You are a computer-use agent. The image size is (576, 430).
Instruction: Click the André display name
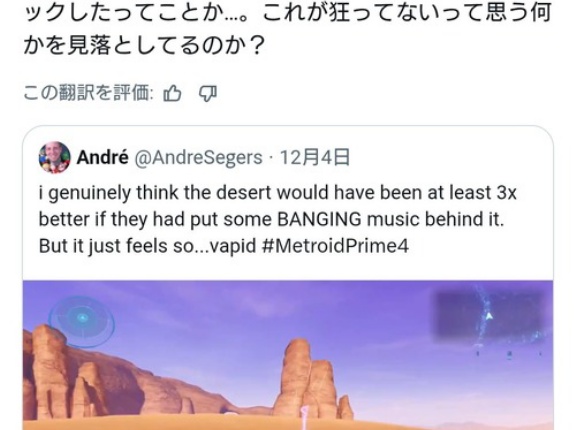pyautogui.click(x=102, y=158)
